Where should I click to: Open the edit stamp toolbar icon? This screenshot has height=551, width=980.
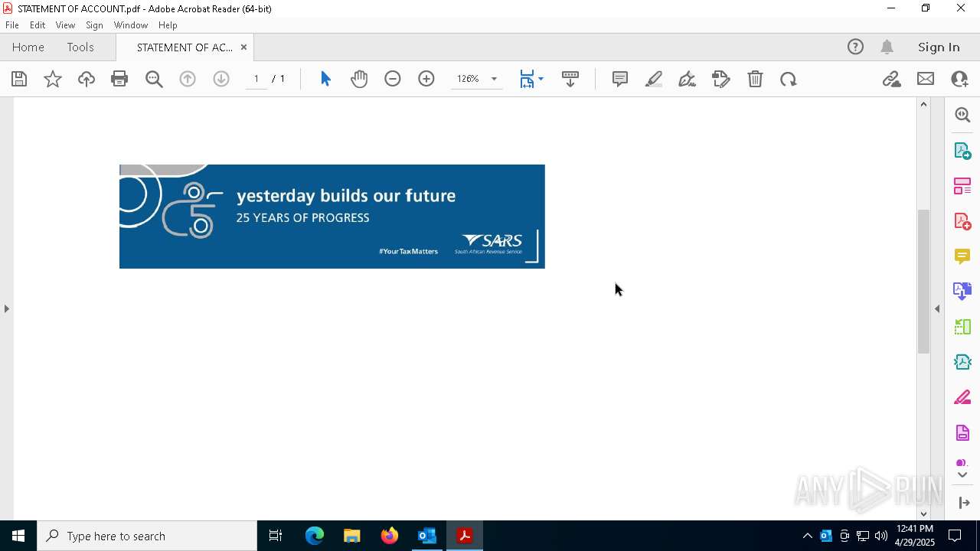click(721, 79)
